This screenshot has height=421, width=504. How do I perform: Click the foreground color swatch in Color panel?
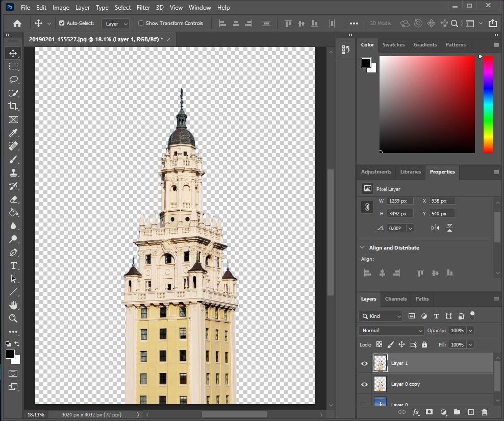pyautogui.click(x=366, y=62)
